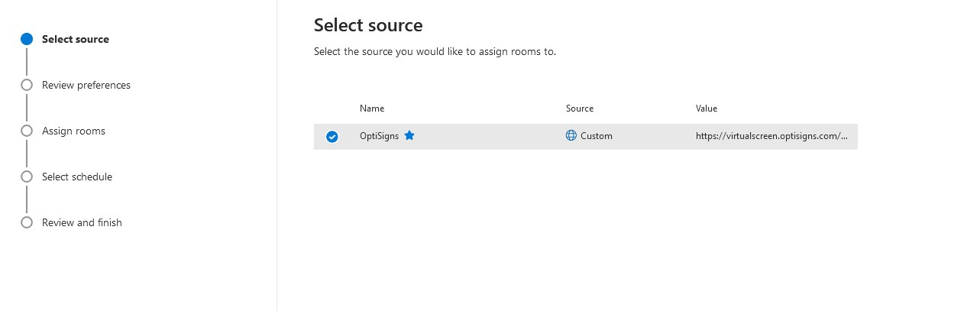Click the Select schedule step circle

(27, 177)
